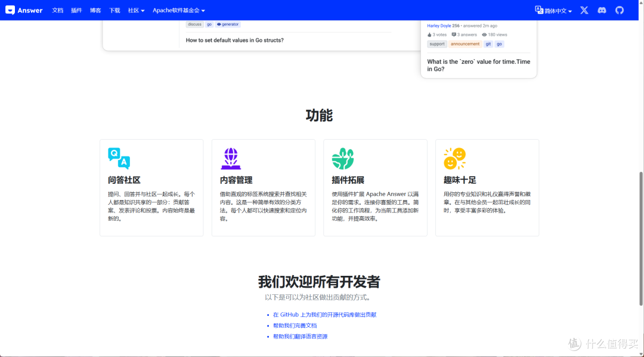The width and height of the screenshot is (644, 357).
Task: Click the yellow smiley faces icon
Action: click(454, 158)
